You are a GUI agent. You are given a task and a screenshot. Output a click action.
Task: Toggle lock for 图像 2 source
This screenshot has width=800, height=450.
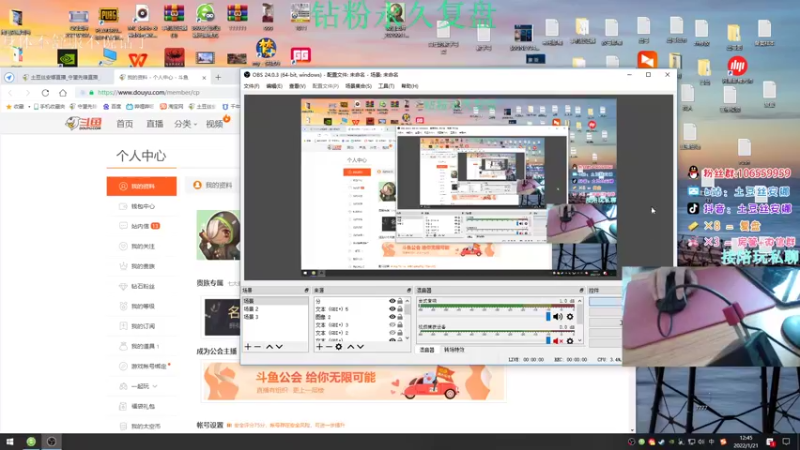[x=401, y=317]
